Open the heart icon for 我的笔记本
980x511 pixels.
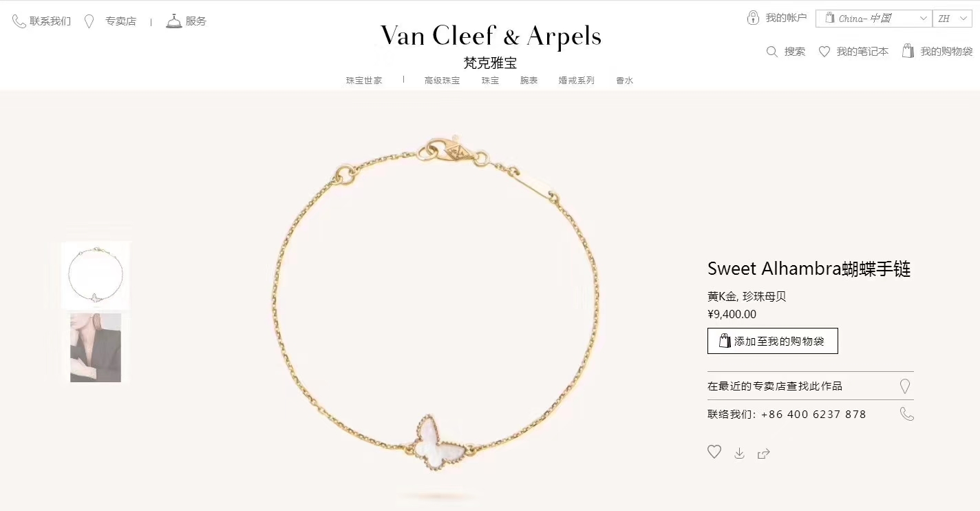824,52
